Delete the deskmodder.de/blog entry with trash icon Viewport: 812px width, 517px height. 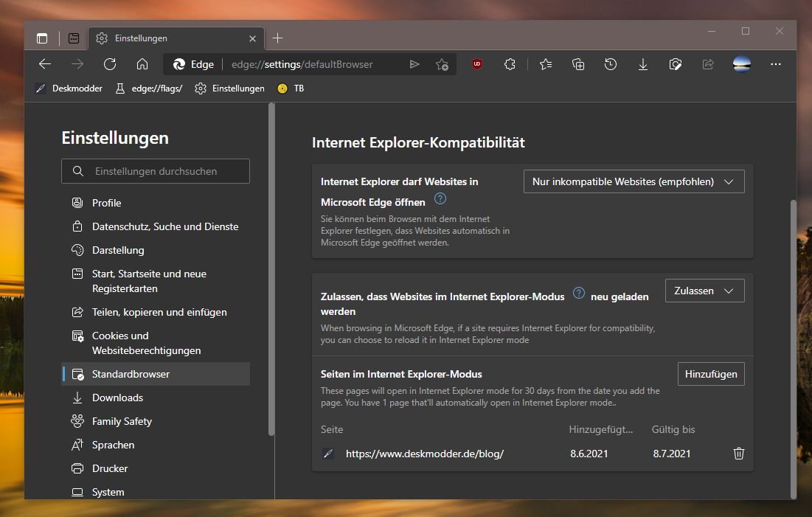pyautogui.click(x=739, y=454)
